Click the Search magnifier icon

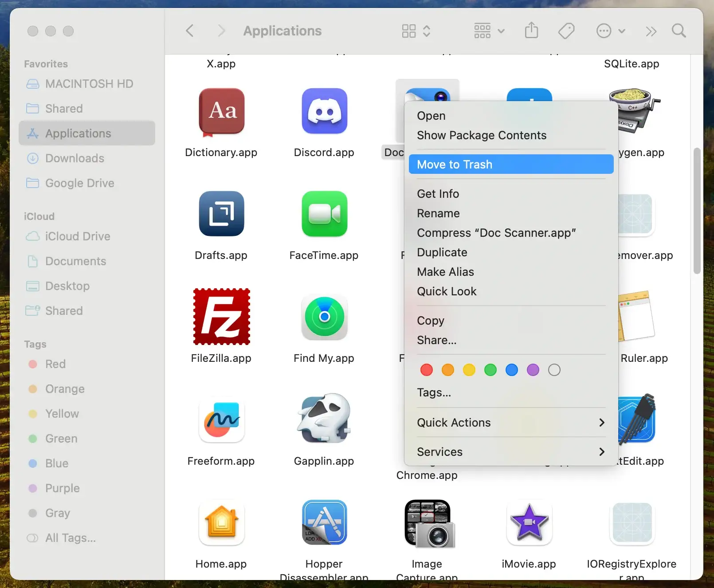(679, 31)
